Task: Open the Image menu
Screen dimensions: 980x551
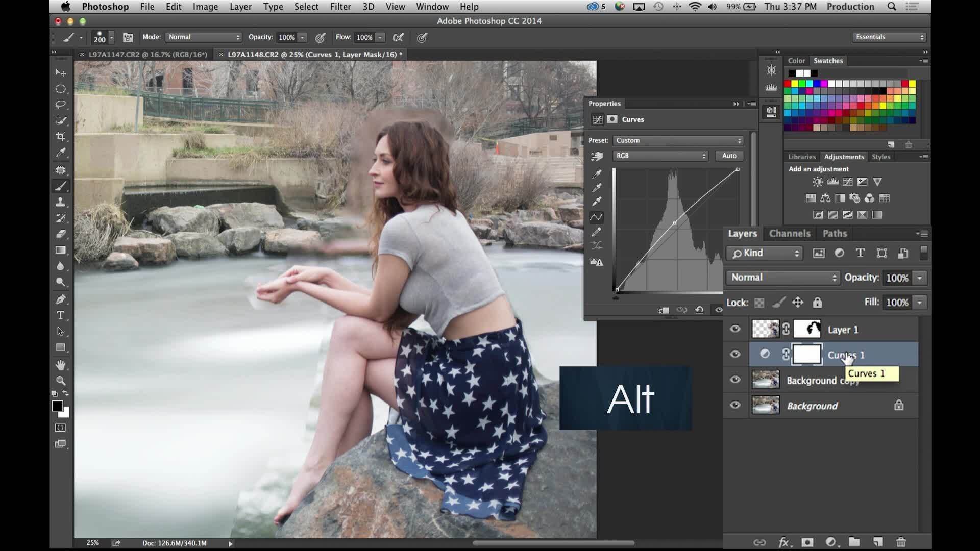Action: [x=205, y=7]
